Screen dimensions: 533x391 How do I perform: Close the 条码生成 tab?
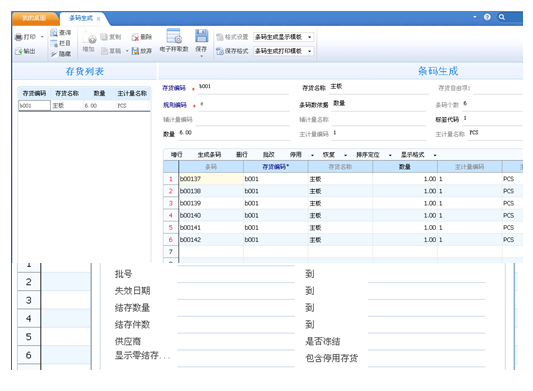(x=98, y=19)
